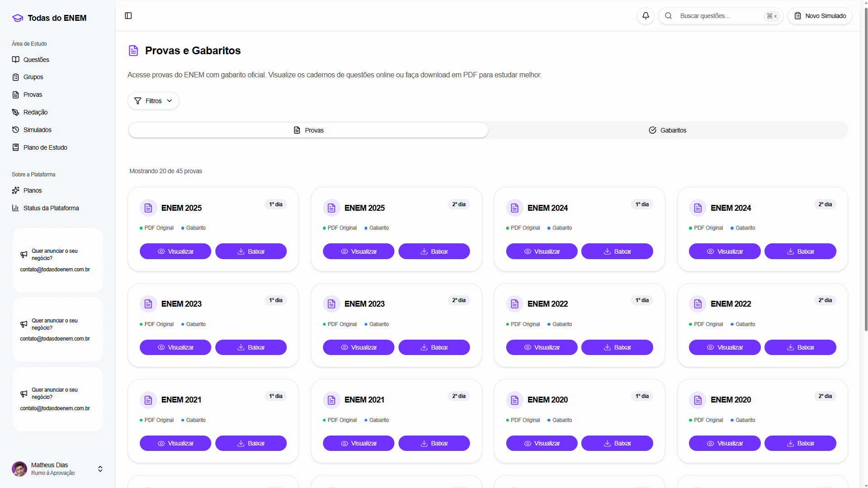The height and width of the screenshot is (488, 868).
Task: Click the 1º dia badge on ENEM 2025
Action: [x=276, y=204]
